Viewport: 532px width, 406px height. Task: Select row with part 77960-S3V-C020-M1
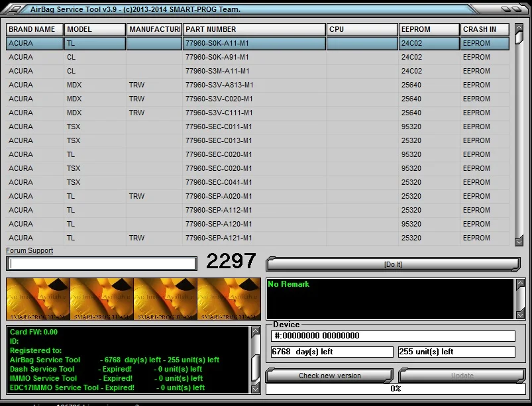point(258,99)
